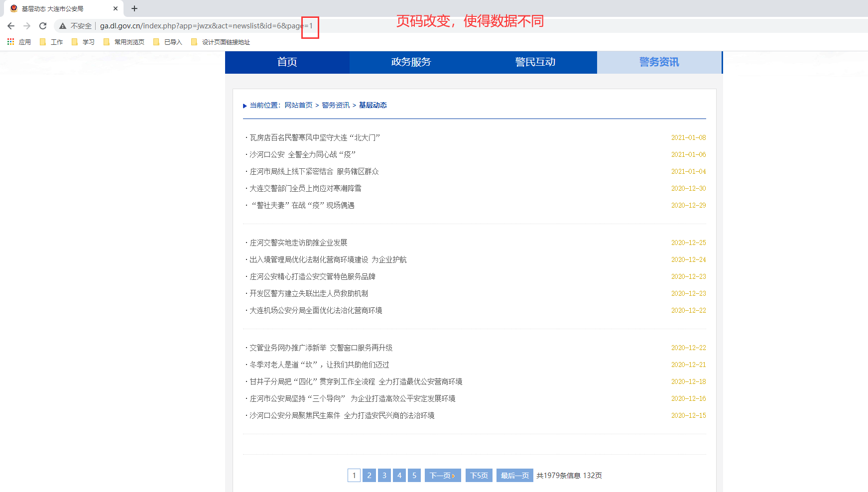Select pagination page 1
Viewport: 868px width, 492px height.
354,476
